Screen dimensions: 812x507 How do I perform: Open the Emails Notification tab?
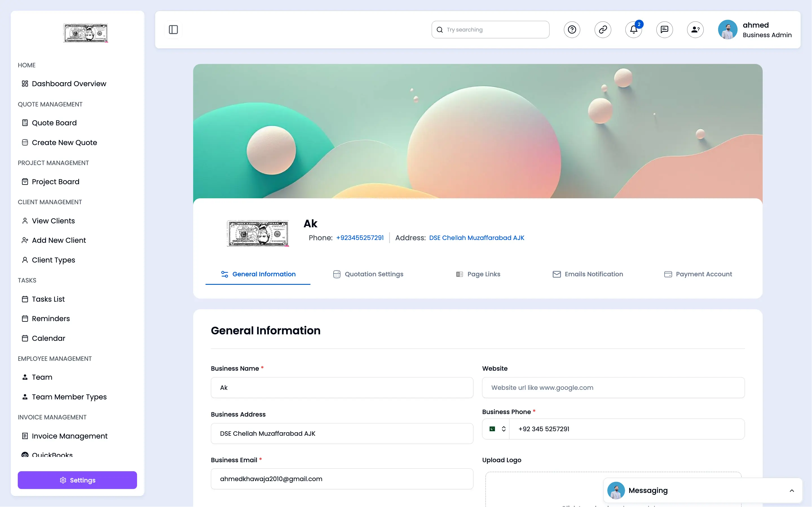pos(588,274)
